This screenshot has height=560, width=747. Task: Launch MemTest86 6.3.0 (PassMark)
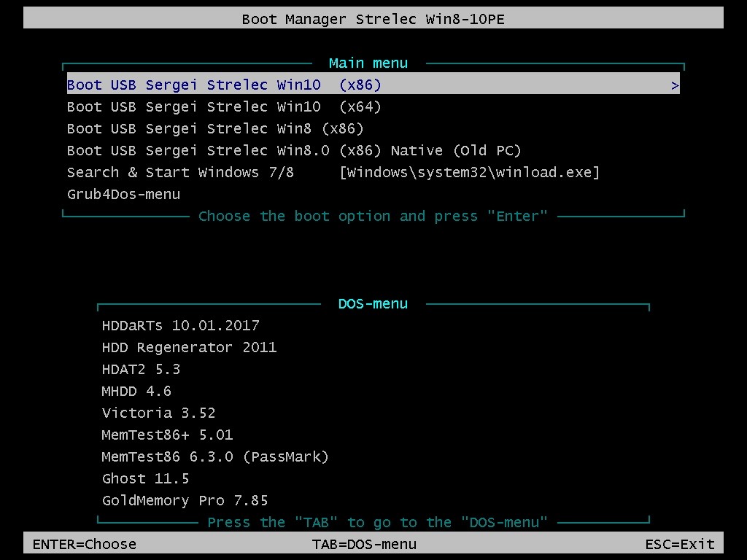[215, 457]
